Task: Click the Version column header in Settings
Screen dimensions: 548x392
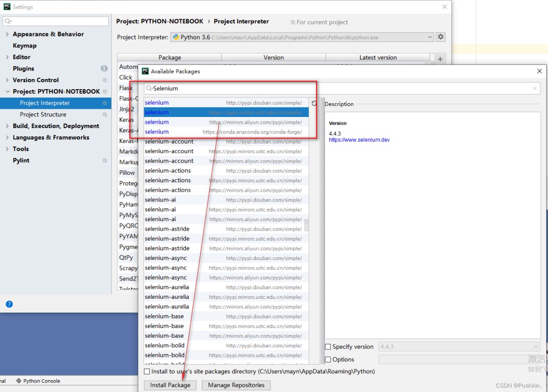Action: pyautogui.click(x=274, y=58)
